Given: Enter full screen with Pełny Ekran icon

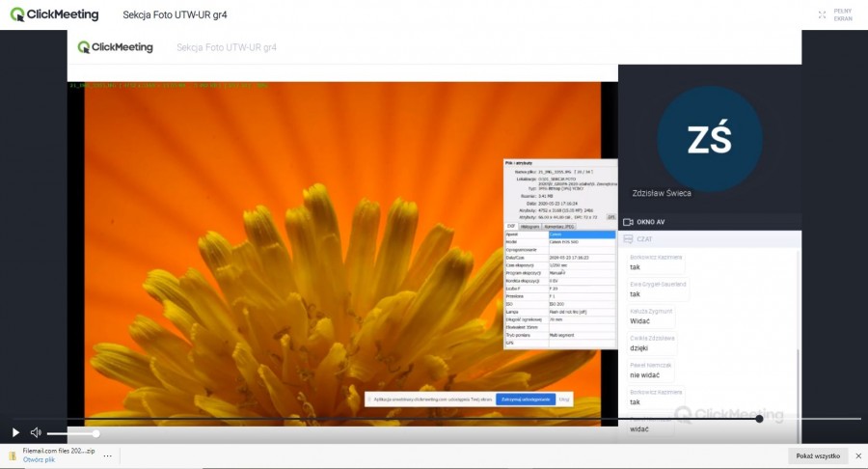Looking at the screenshot, I should (x=822, y=15).
